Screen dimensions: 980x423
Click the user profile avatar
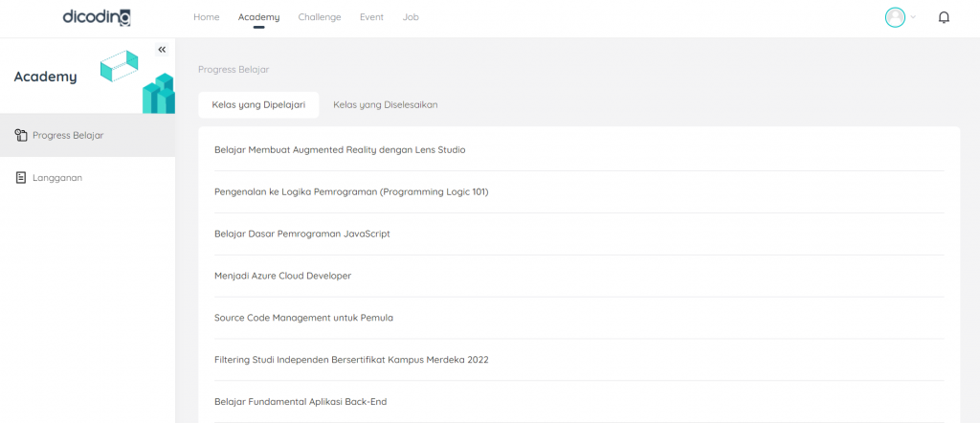(x=895, y=17)
